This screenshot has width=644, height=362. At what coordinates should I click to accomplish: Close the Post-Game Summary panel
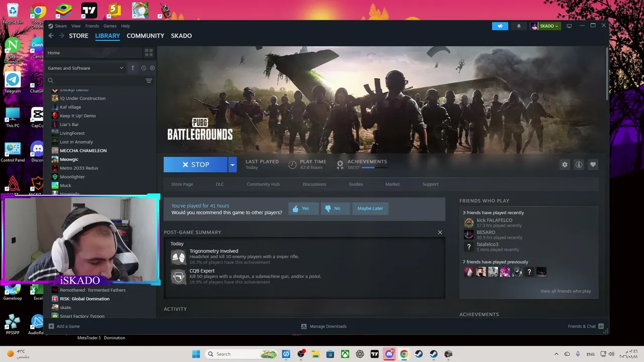pyautogui.click(x=440, y=232)
